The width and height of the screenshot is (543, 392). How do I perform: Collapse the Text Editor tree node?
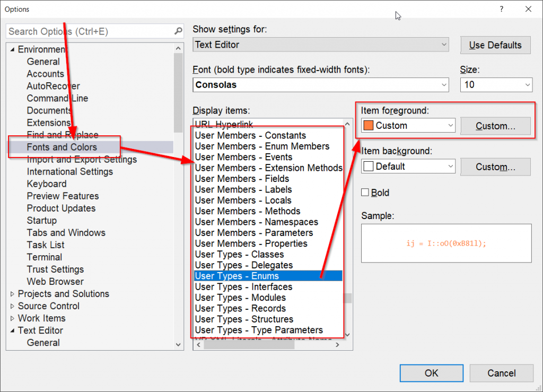(x=13, y=330)
